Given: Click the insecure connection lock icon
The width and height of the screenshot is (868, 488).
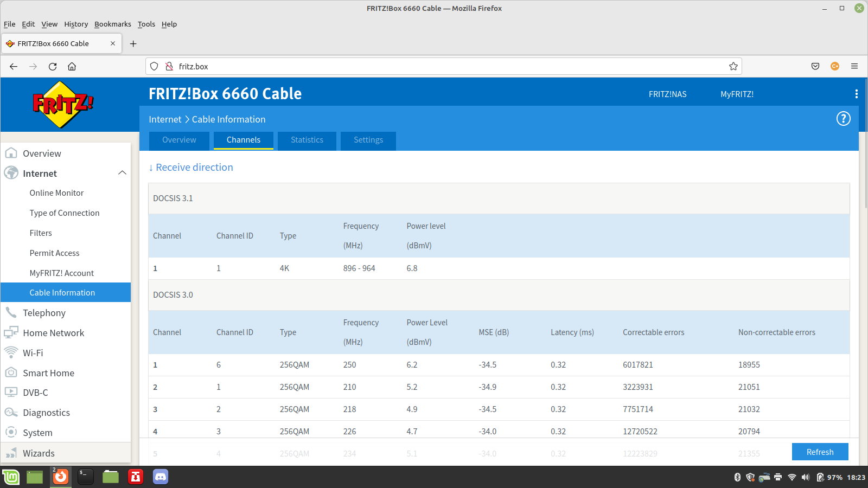Looking at the screenshot, I should click(169, 66).
